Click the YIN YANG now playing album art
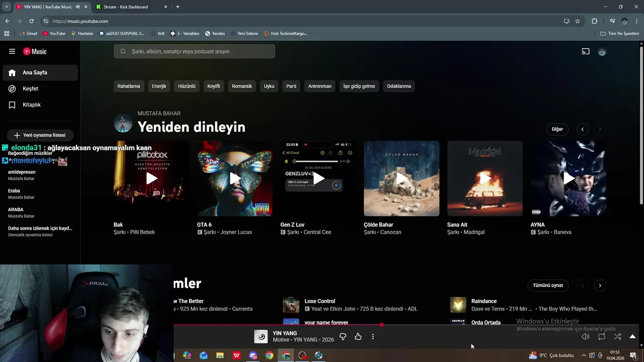Image resolution: width=644 pixels, height=362 pixels. (261, 336)
